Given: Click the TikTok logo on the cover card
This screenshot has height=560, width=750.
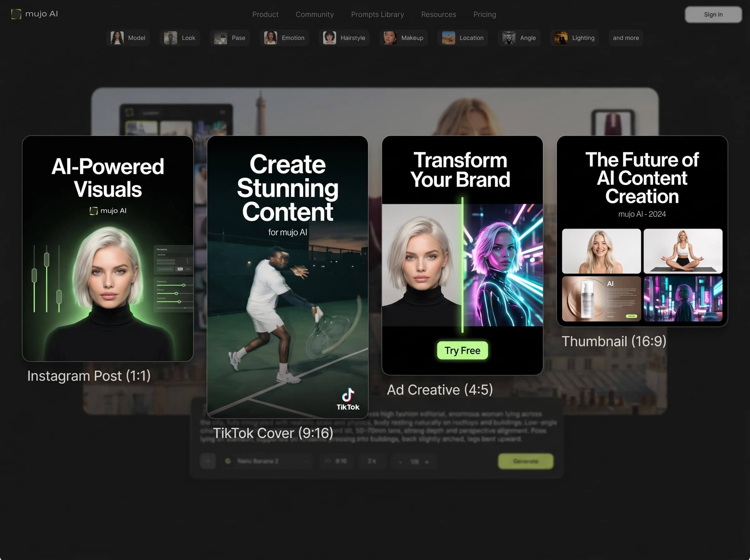Looking at the screenshot, I should pyautogui.click(x=348, y=399).
